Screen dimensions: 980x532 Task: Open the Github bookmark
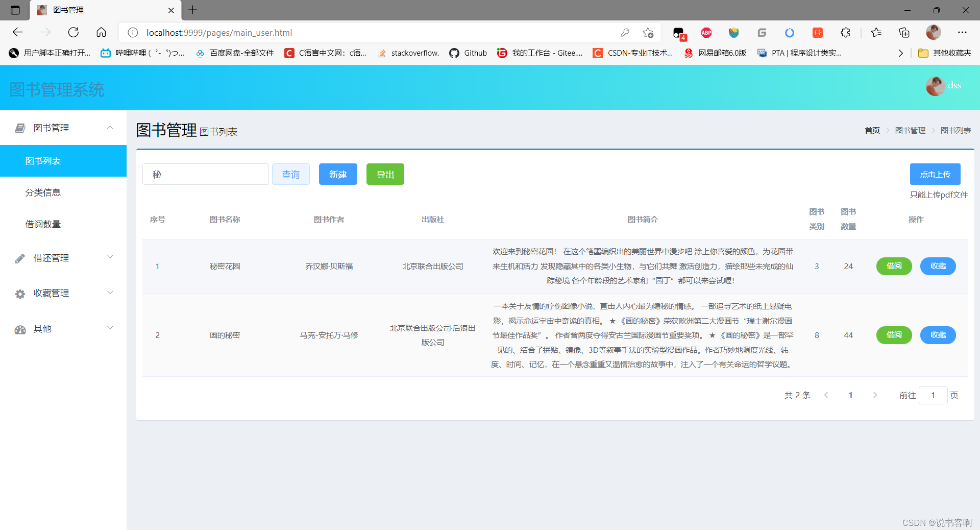468,53
